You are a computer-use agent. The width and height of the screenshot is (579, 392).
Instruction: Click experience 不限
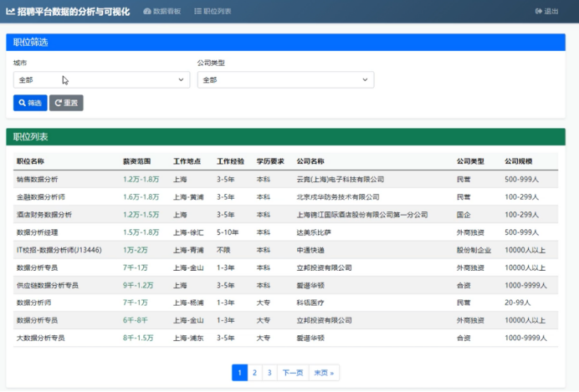(x=223, y=250)
